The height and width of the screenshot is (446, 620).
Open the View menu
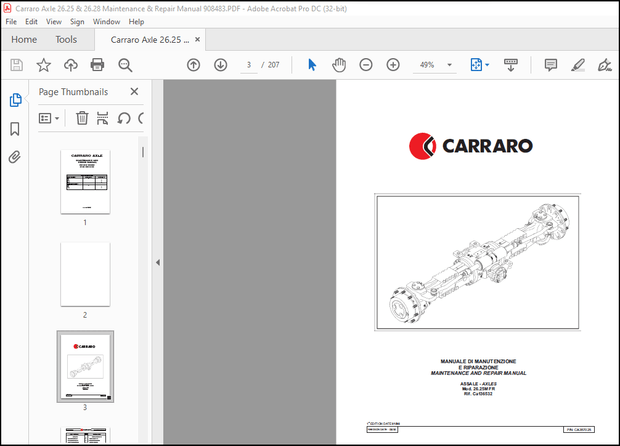pos(54,22)
